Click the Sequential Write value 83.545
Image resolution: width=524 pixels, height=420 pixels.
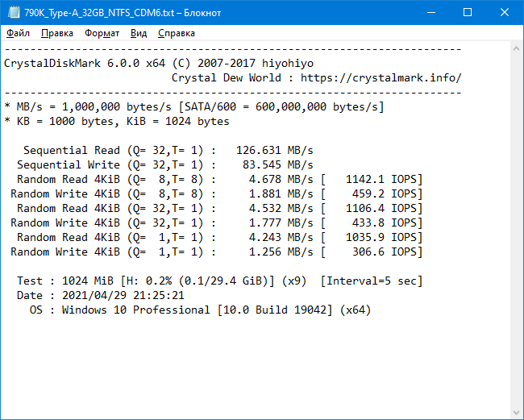pyautogui.click(x=262, y=164)
